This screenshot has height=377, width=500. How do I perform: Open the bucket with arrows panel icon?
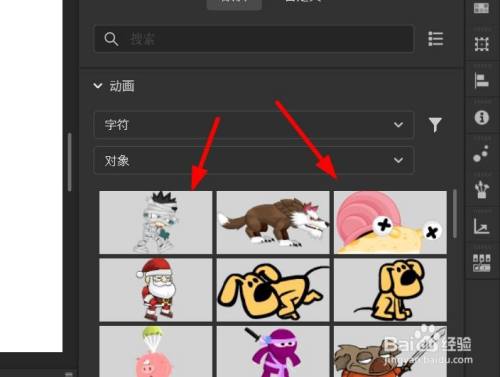(482, 189)
